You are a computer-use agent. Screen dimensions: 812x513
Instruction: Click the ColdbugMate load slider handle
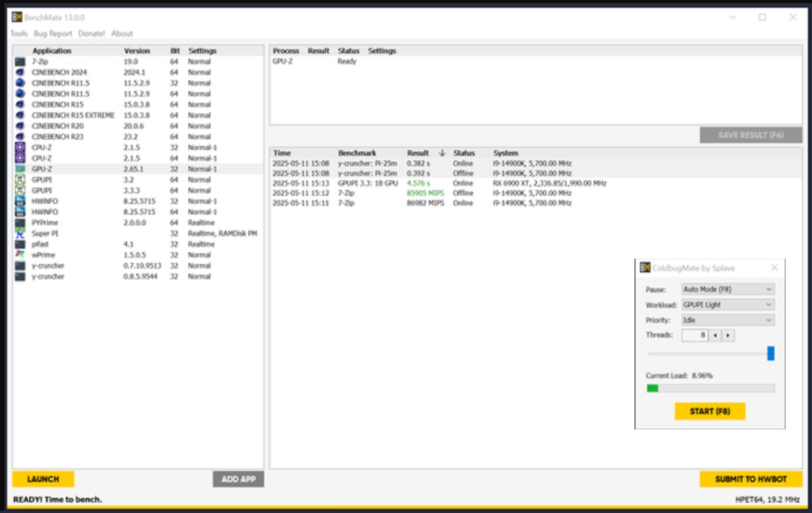(x=771, y=354)
